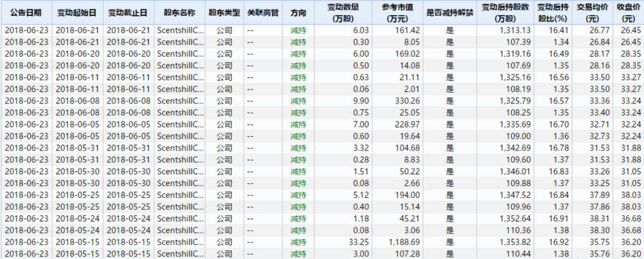Select the 35.75 average price cell
The width and height of the screenshot is (644, 259).
[x=592, y=242]
